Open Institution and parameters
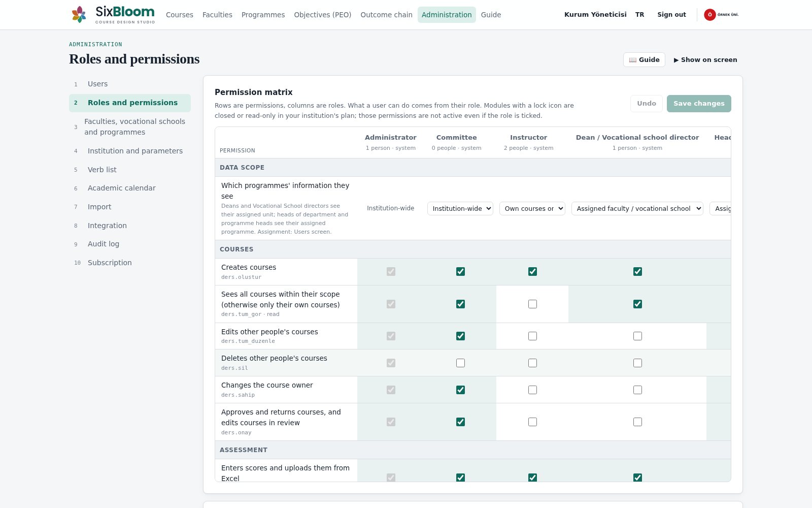This screenshot has width=812, height=508. click(x=130, y=151)
